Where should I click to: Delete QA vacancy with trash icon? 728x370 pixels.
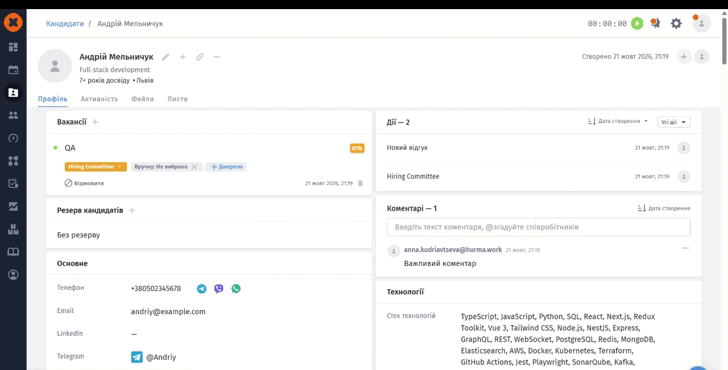(x=360, y=183)
